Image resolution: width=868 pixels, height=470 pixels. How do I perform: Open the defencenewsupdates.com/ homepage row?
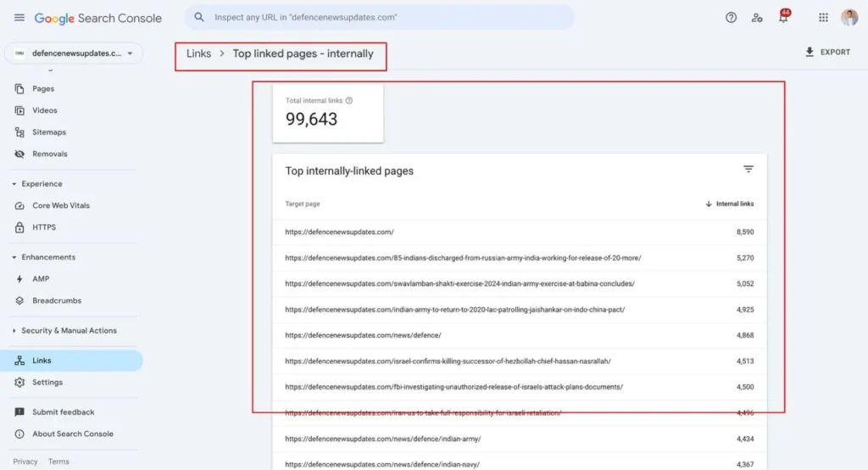click(520, 232)
